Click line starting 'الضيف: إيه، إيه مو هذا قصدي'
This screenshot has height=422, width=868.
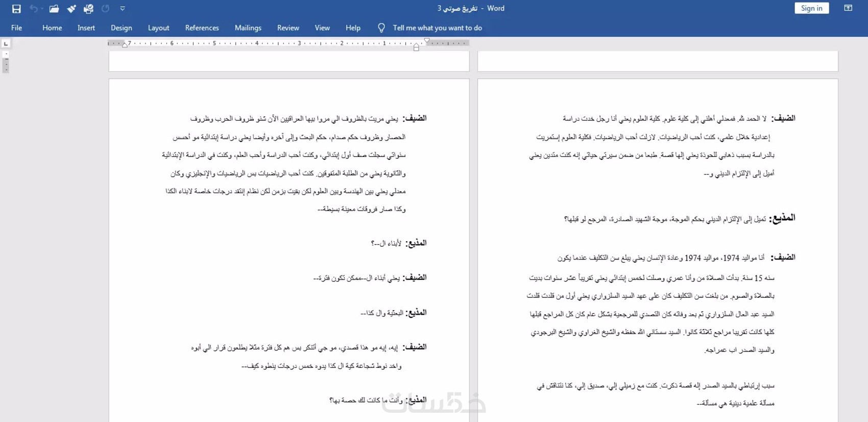[309, 347]
